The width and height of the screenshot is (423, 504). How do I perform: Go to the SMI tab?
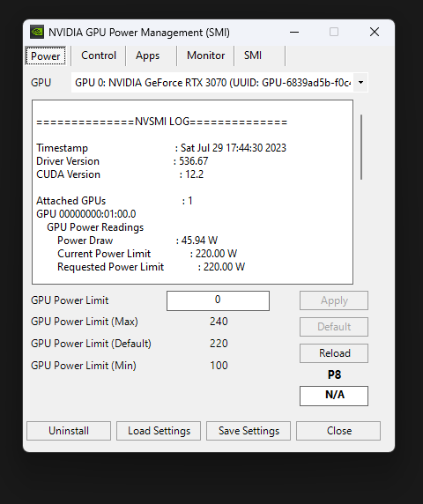pyautogui.click(x=253, y=56)
